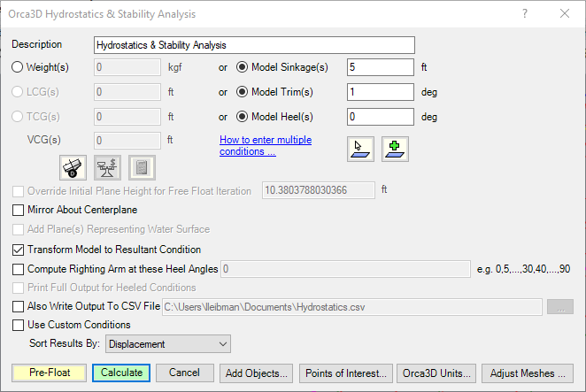Click the Weight(s) kgf input field
The image size is (586, 392).
click(x=127, y=67)
